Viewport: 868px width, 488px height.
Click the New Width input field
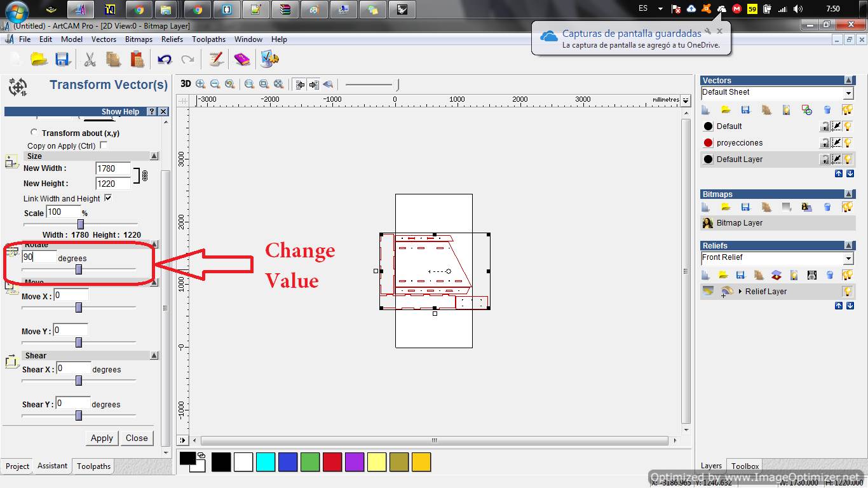(113, 168)
